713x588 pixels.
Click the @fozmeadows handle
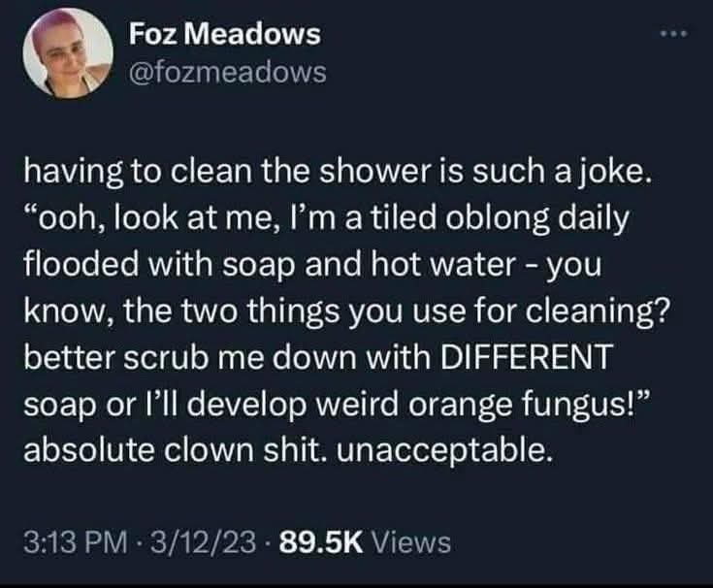click(227, 72)
